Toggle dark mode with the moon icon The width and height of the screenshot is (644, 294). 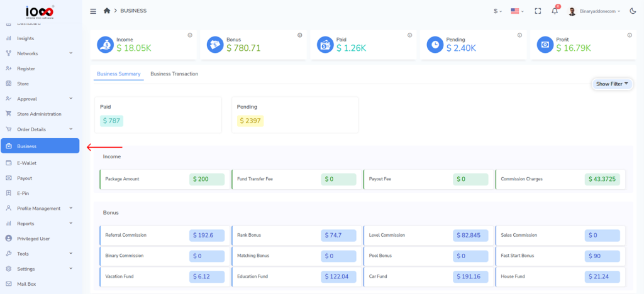[633, 11]
